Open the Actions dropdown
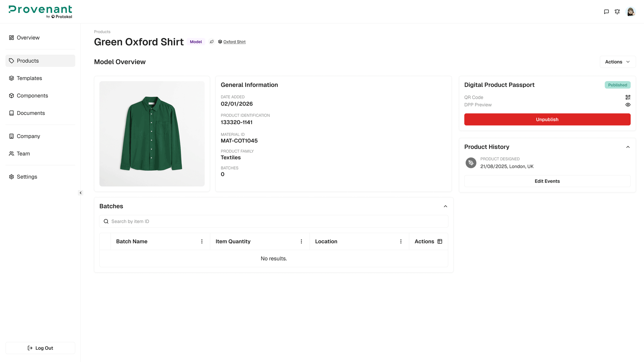 tap(617, 62)
